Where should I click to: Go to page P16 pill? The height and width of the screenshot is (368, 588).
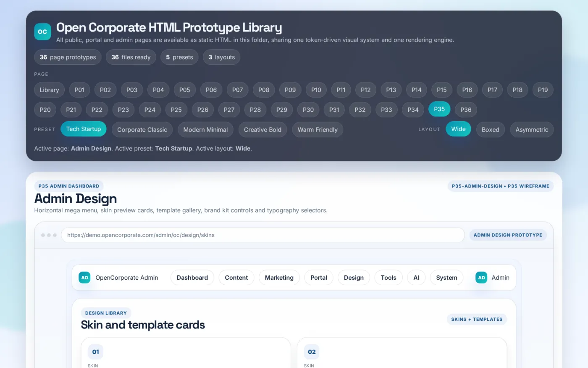[467, 90]
